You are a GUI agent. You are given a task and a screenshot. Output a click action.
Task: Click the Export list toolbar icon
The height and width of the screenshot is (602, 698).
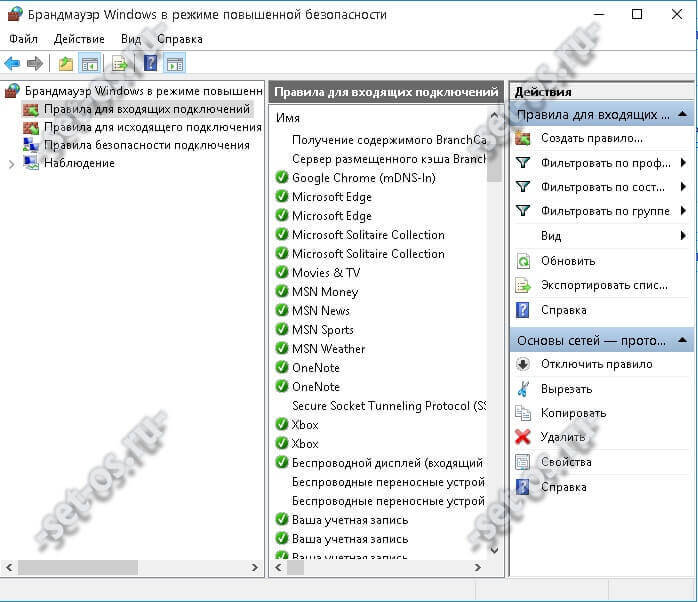point(119,64)
